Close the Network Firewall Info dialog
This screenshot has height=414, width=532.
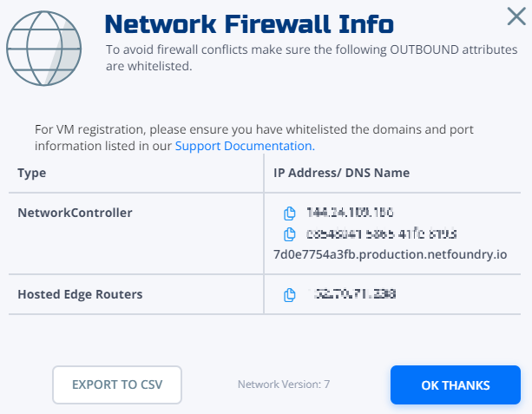pyautogui.click(x=516, y=16)
